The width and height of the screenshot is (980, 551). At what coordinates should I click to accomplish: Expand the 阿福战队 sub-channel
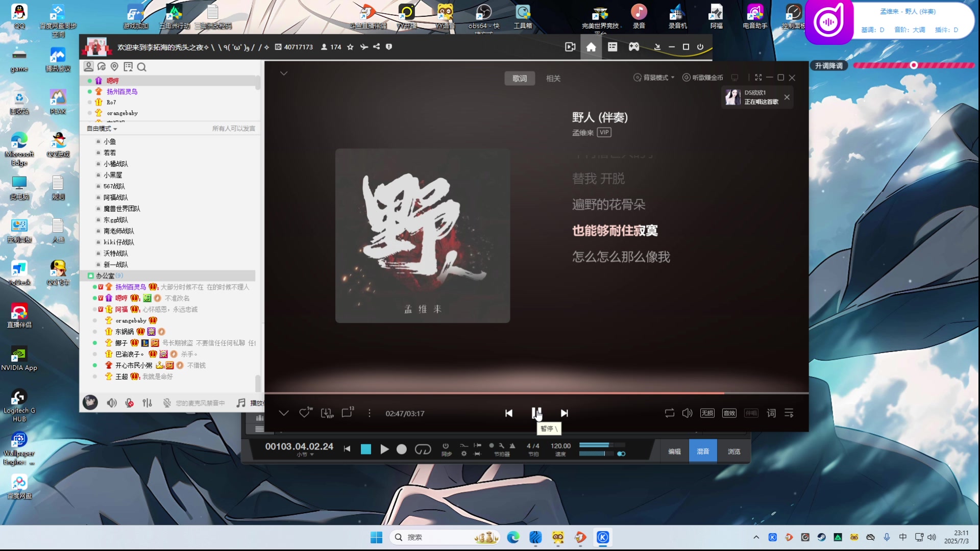[116, 197]
